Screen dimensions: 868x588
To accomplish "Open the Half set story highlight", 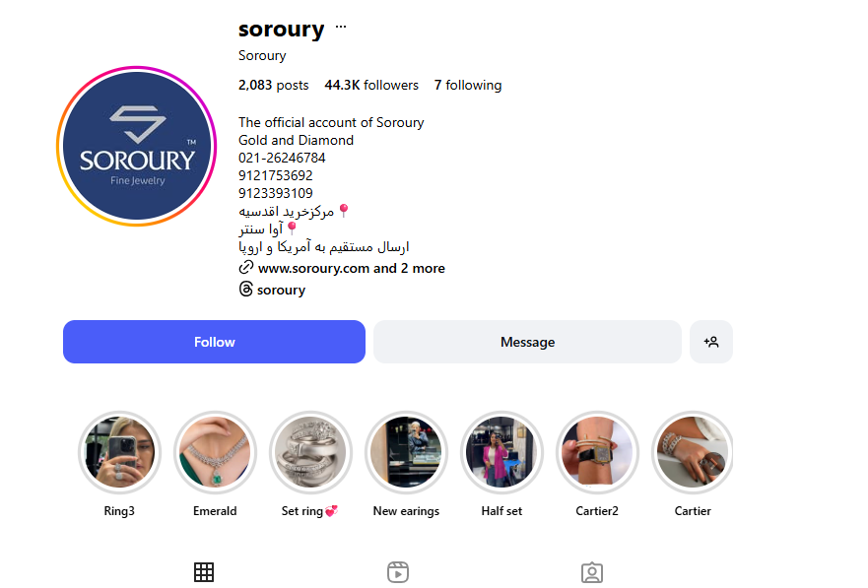I will (x=501, y=452).
